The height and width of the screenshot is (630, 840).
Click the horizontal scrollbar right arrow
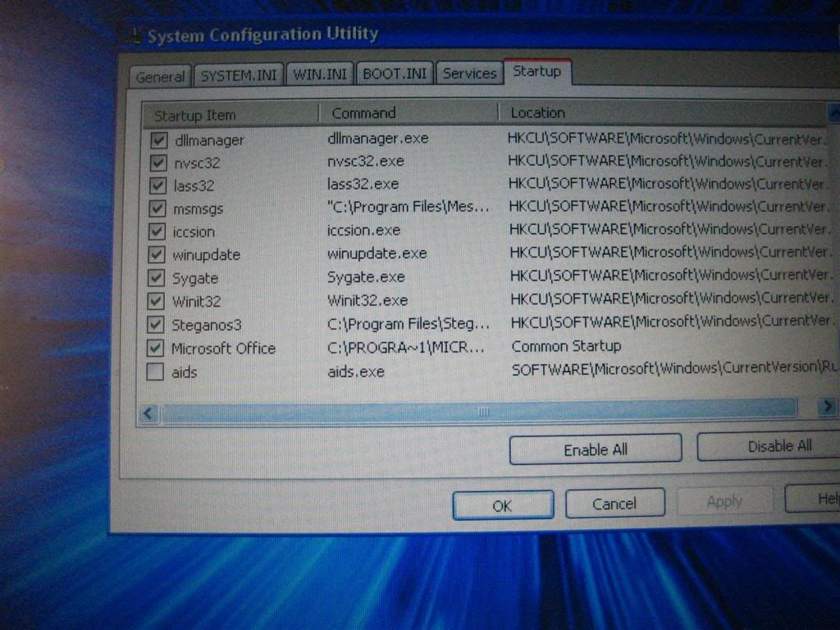coord(825,407)
